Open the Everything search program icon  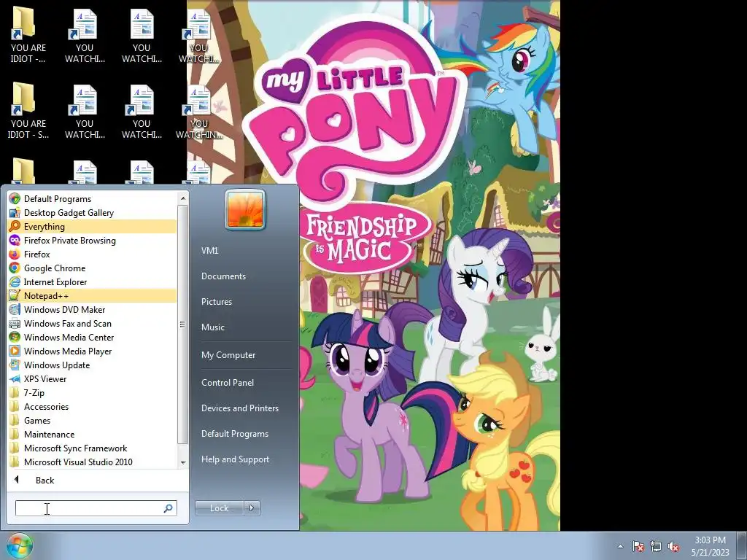coord(15,227)
